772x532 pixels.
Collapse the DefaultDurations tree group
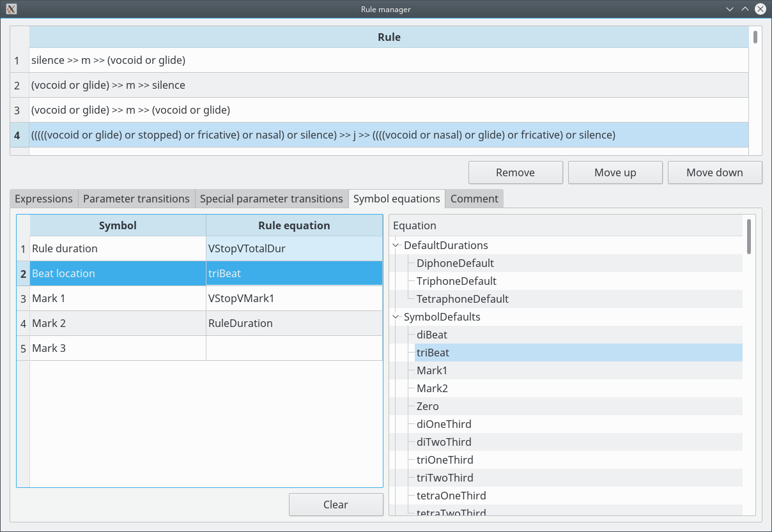pos(396,245)
